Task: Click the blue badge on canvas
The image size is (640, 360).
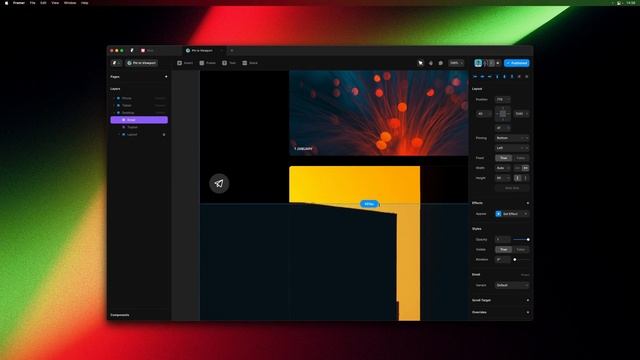Action: click(x=369, y=204)
